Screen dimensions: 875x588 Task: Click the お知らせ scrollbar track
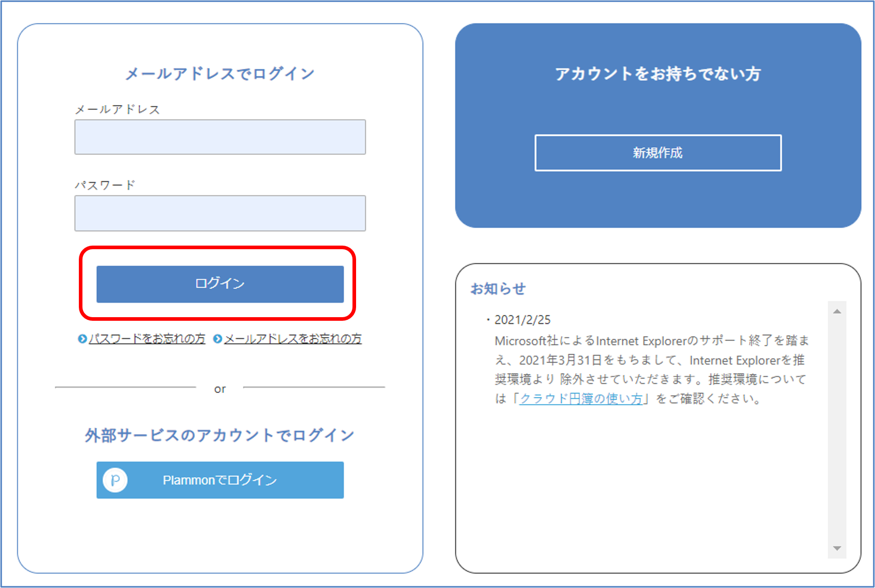tap(837, 429)
